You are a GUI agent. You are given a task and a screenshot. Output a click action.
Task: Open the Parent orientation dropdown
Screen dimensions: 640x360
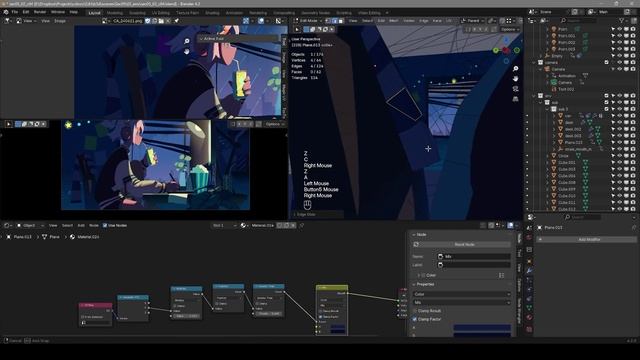pos(473,20)
